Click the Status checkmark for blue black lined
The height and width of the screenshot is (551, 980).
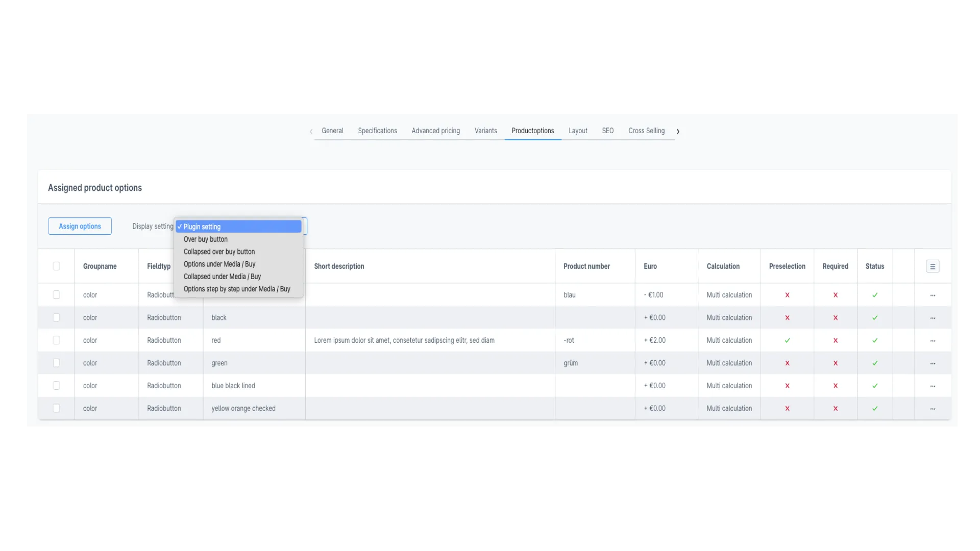tap(874, 386)
